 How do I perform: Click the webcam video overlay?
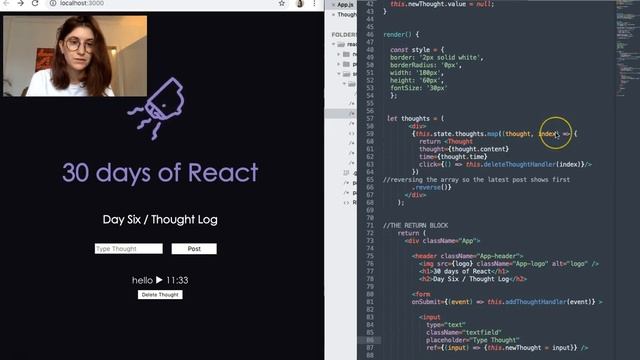75,56
